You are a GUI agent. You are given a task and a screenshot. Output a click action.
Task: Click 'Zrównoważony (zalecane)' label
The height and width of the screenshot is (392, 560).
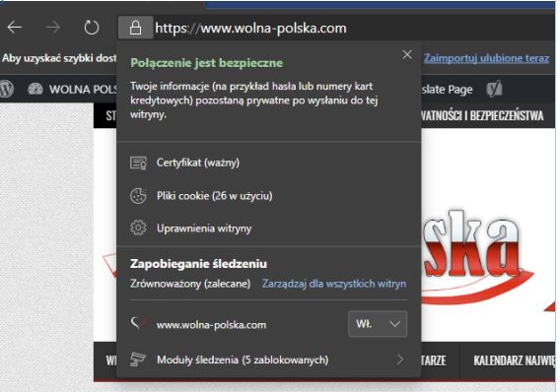[190, 284]
